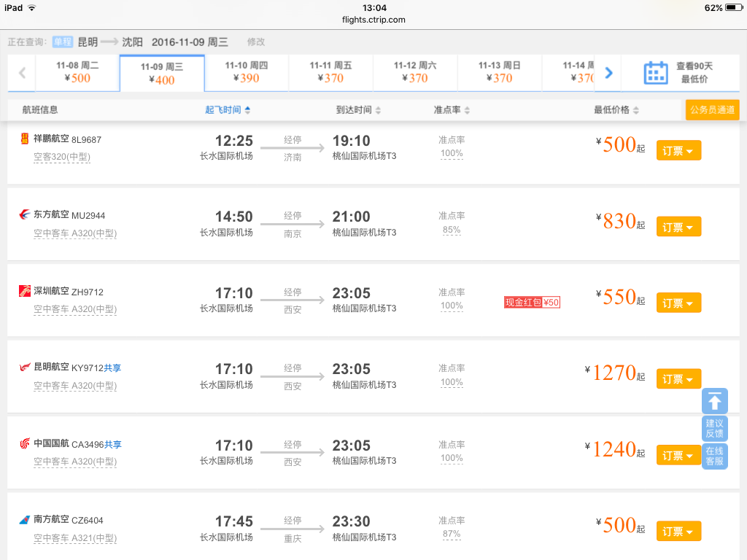Open 在线客服 online service button

pyautogui.click(x=715, y=456)
